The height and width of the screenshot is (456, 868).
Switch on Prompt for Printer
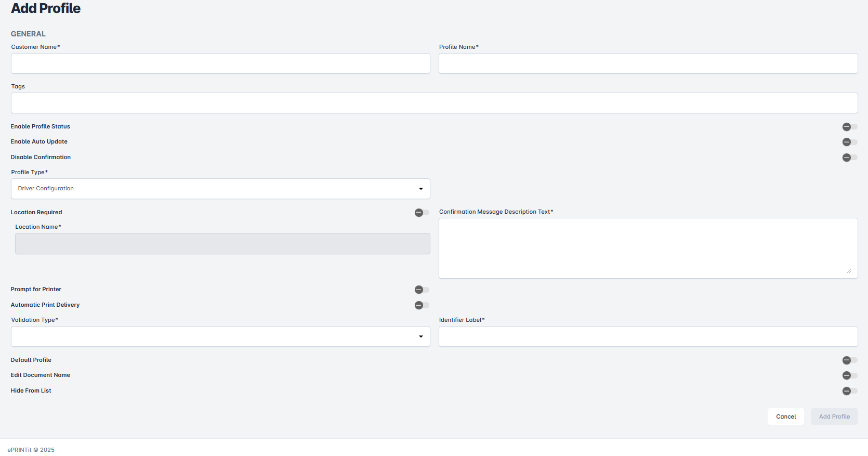click(422, 290)
